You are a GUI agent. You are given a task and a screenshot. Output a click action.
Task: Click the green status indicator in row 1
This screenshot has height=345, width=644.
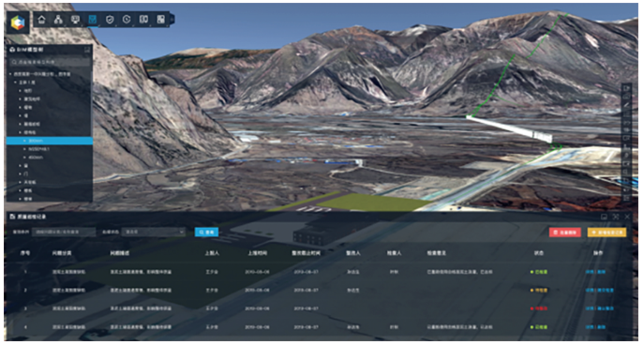coord(538,272)
